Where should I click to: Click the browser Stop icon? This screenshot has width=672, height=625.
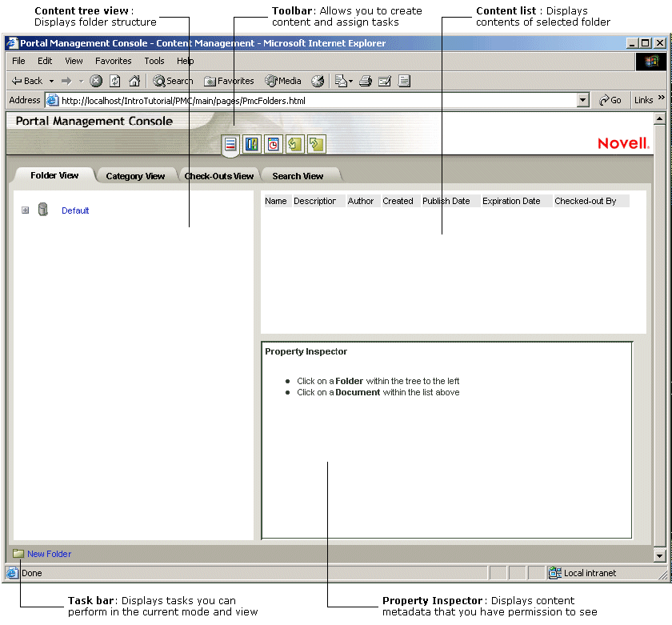(96, 81)
